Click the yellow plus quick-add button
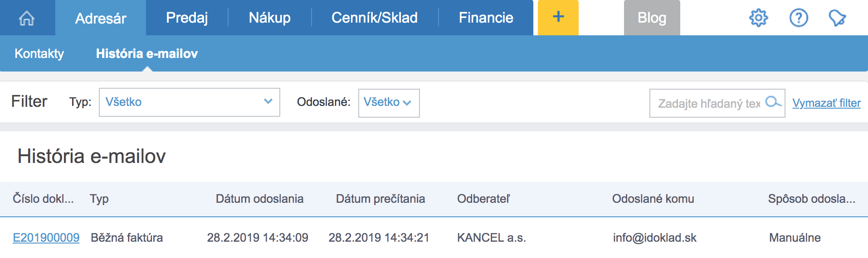This screenshot has height=258, width=868. (x=558, y=17)
